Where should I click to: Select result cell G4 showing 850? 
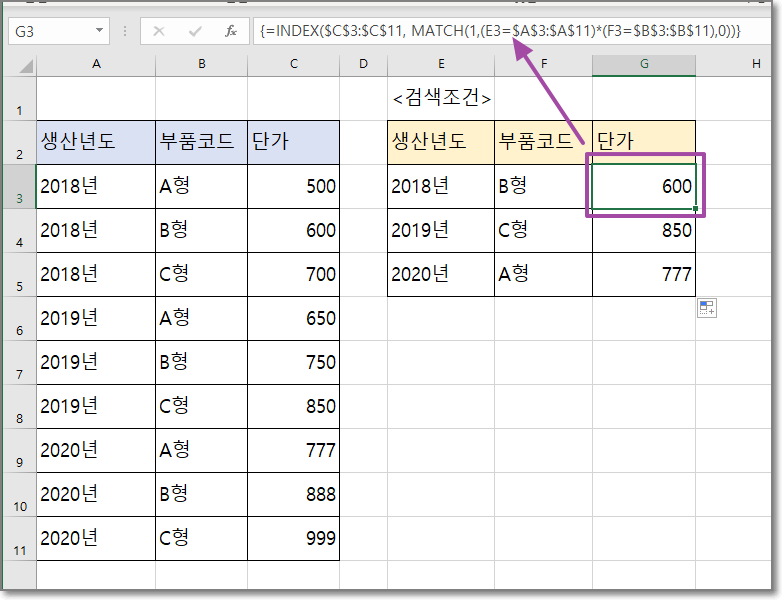tap(644, 230)
